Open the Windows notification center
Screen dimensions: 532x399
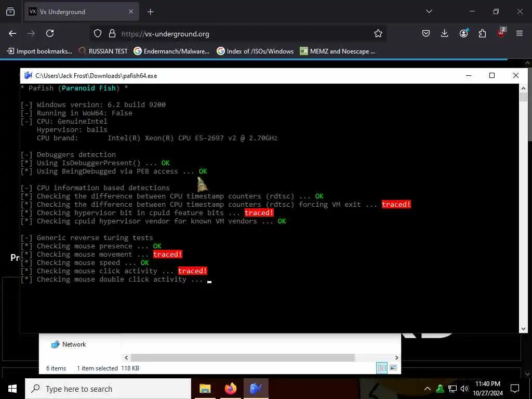[x=515, y=389]
